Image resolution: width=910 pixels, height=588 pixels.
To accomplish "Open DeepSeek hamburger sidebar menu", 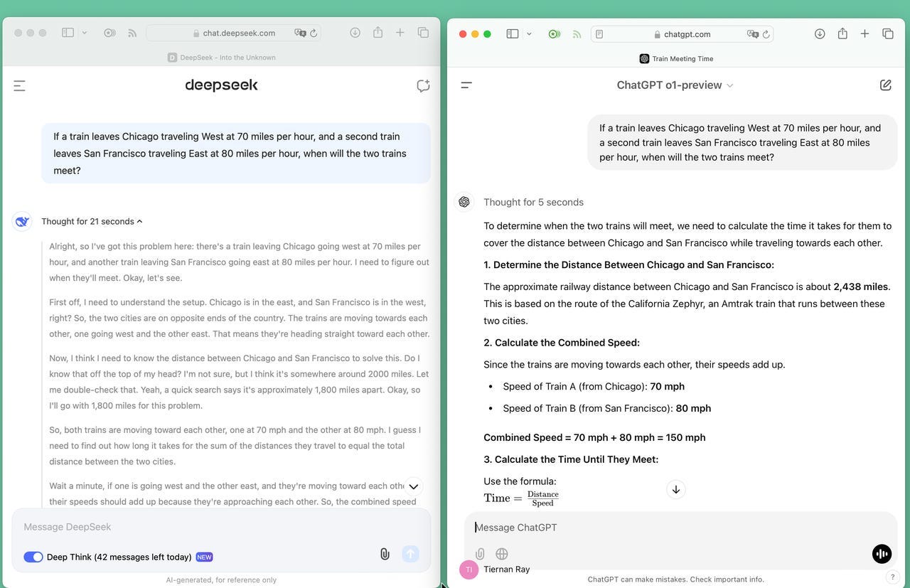I will click(x=19, y=86).
